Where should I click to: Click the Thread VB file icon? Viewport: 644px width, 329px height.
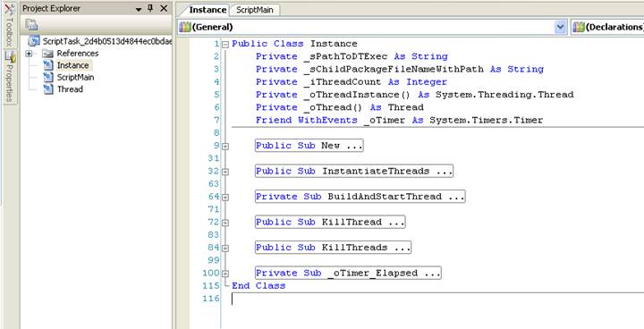(48, 89)
